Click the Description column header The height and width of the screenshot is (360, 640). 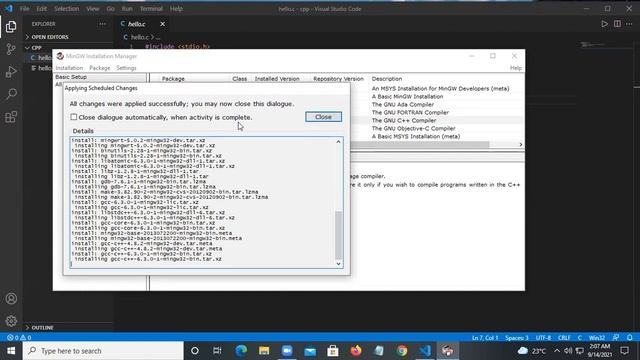(387, 79)
